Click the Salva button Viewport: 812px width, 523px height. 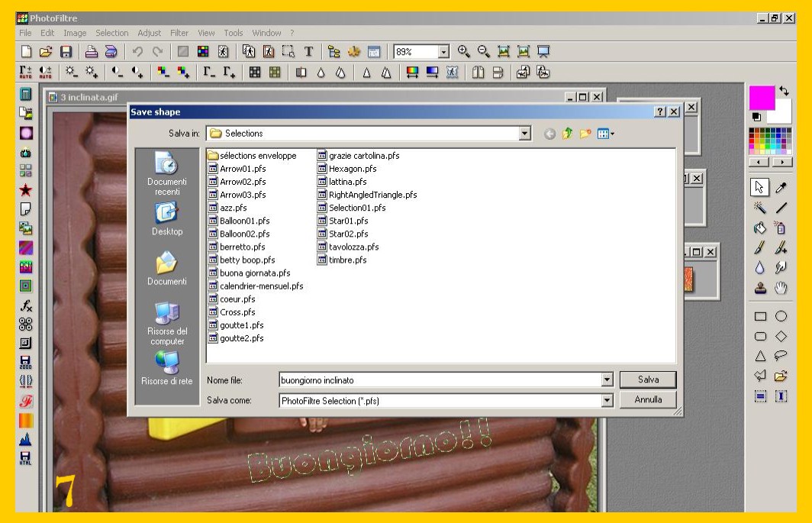[648, 379]
